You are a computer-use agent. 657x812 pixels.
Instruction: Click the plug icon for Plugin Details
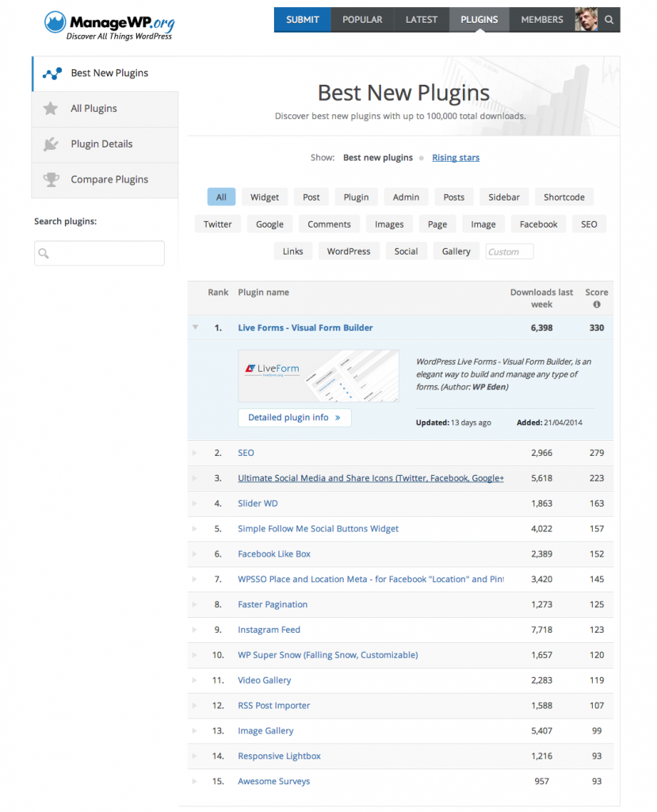pos(51,144)
